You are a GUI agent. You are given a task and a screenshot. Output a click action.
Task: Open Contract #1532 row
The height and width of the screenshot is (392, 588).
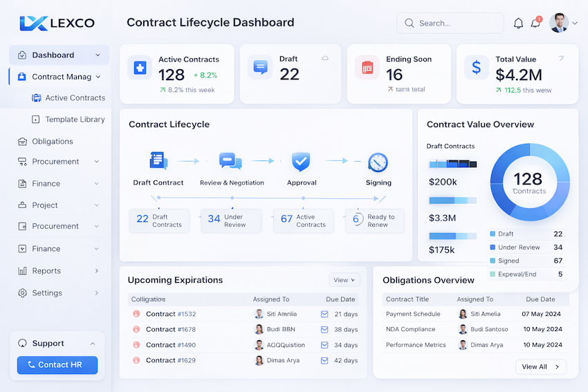pos(243,314)
